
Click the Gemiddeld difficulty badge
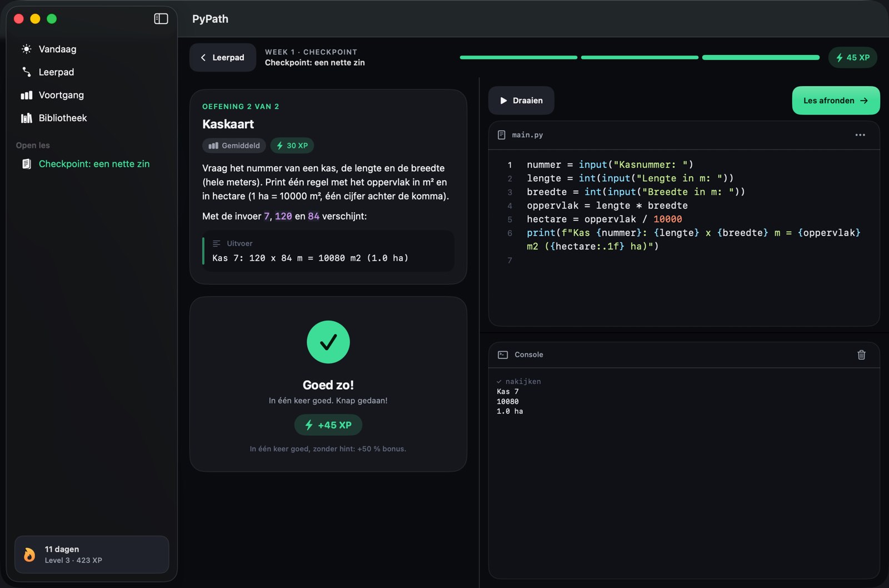pyautogui.click(x=234, y=146)
